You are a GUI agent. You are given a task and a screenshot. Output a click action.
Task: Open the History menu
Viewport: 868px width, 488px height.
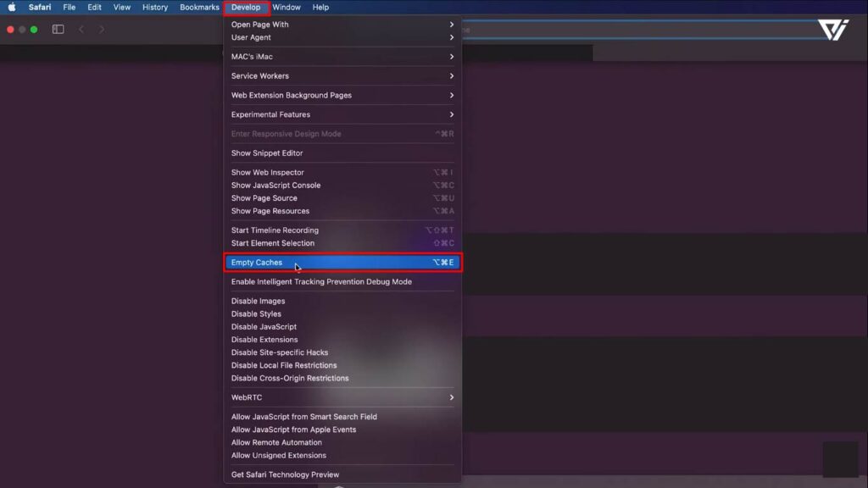point(155,7)
